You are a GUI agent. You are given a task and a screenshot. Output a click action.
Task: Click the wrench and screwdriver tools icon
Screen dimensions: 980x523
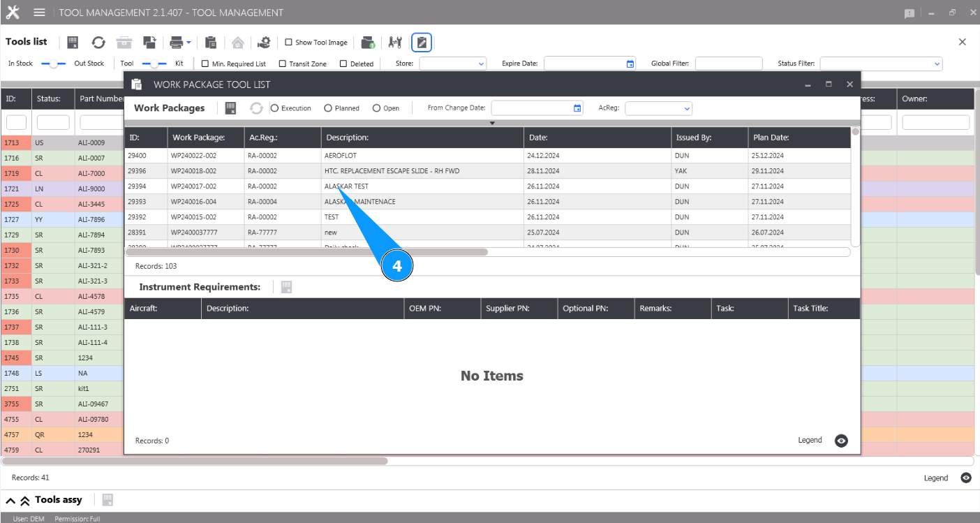(x=395, y=43)
